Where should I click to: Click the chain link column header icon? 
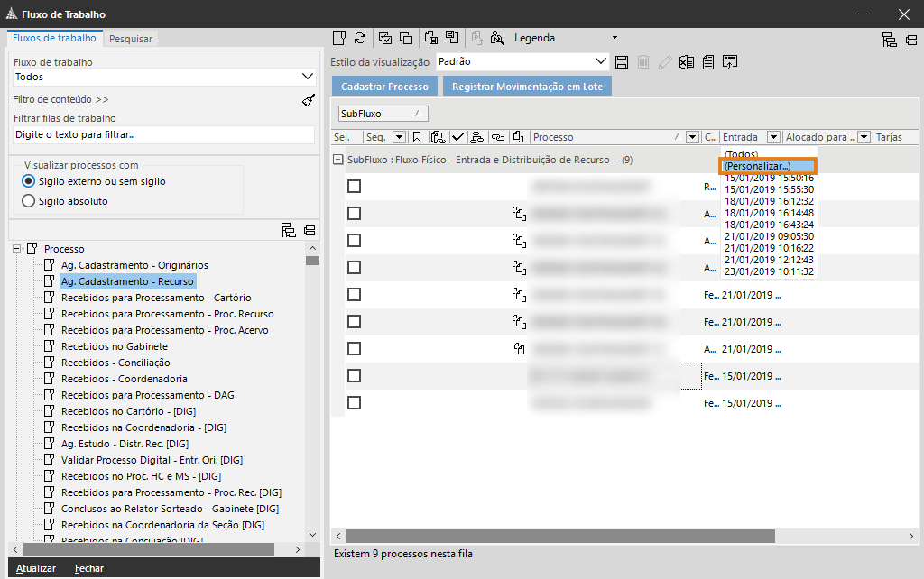497,137
